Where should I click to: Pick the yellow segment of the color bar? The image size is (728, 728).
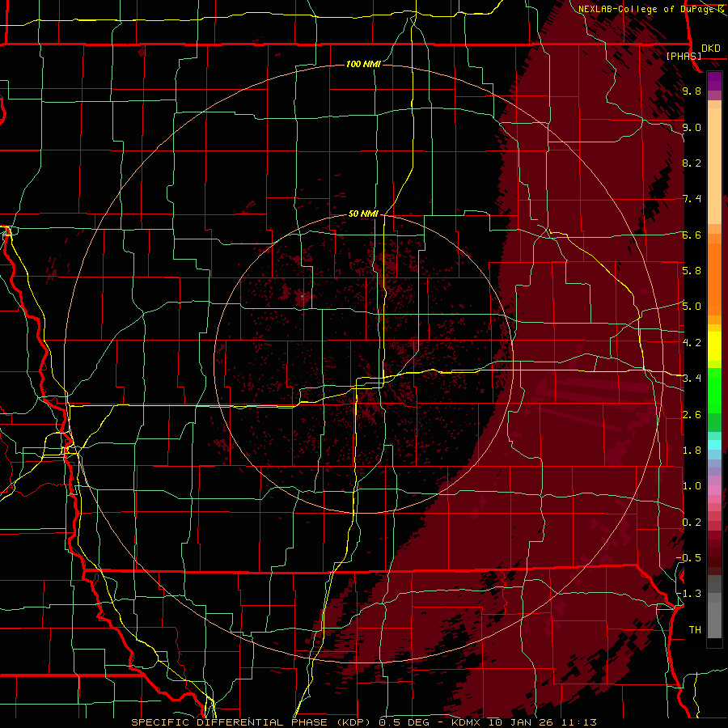[x=714, y=346]
